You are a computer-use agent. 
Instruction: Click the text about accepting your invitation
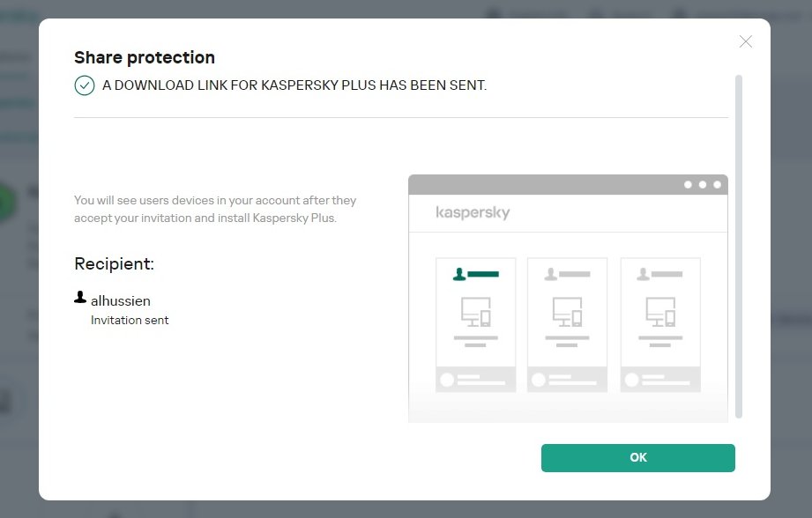point(215,209)
